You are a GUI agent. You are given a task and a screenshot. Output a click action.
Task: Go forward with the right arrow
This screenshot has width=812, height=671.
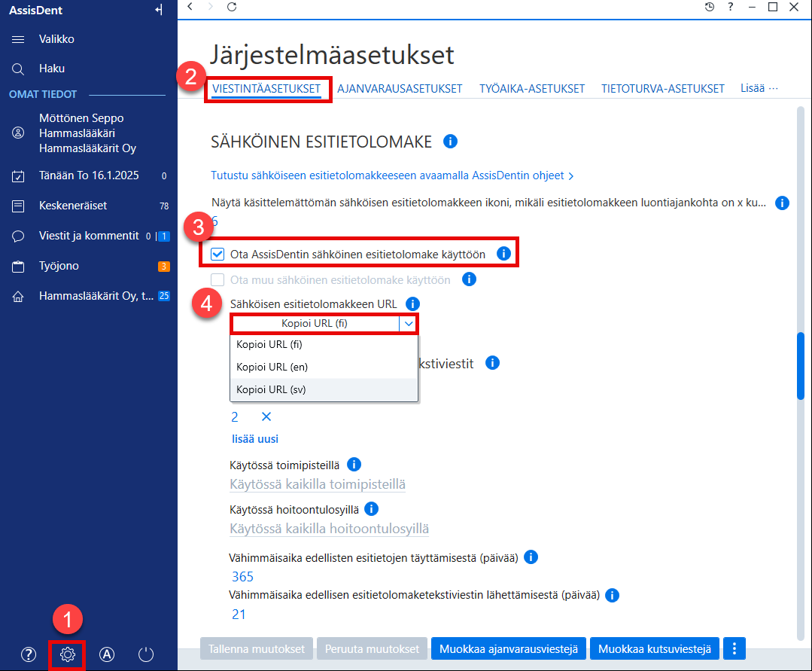tap(210, 7)
